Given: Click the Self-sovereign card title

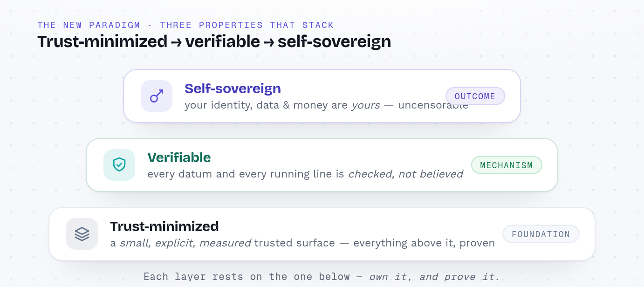Looking at the screenshot, I should point(233,89).
